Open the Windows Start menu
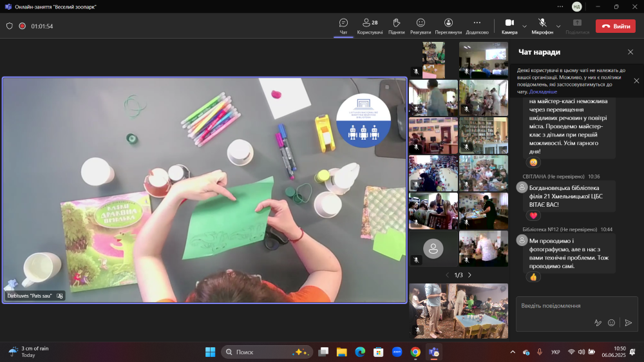The width and height of the screenshot is (644, 362). 211,352
